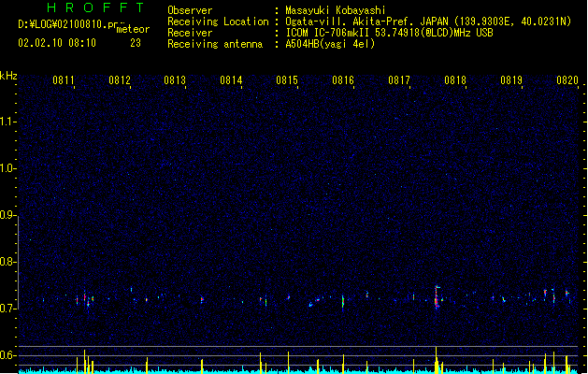588x374 pixels.
Task: Click the 0819 time marker
Action: (x=511, y=80)
